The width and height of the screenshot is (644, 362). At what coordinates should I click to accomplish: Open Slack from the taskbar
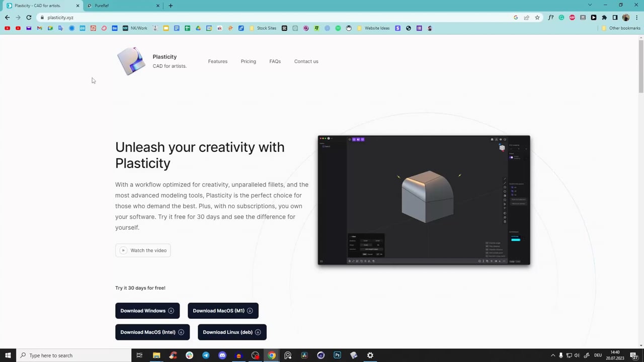189,355
